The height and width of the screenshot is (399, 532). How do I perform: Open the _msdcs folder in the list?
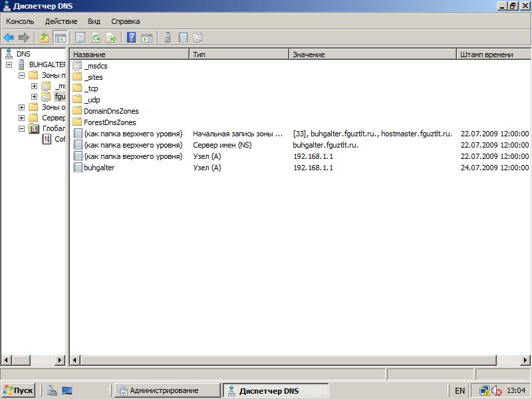coord(95,66)
